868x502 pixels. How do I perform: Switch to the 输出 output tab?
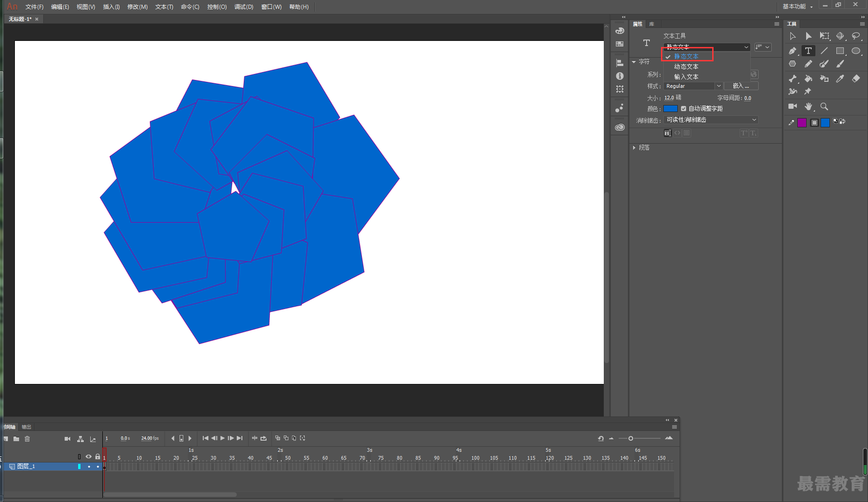[x=27, y=427]
